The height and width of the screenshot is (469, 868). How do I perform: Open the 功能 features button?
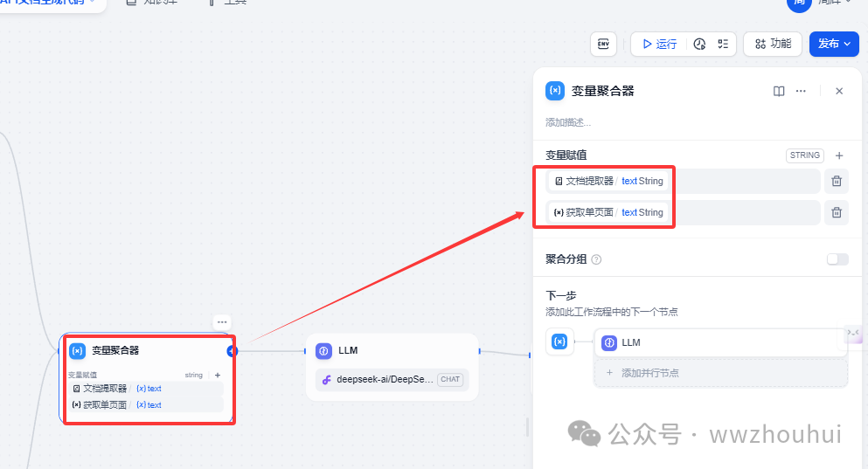point(773,44)
